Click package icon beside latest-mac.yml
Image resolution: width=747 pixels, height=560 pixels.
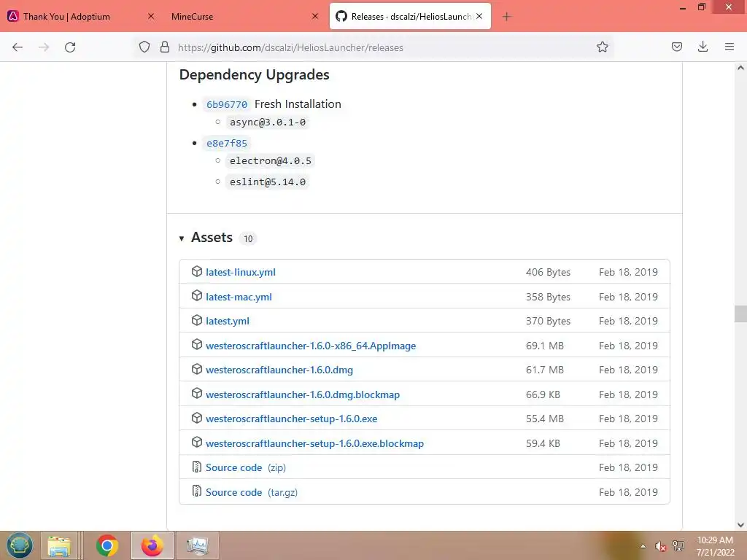click(197, 296)
